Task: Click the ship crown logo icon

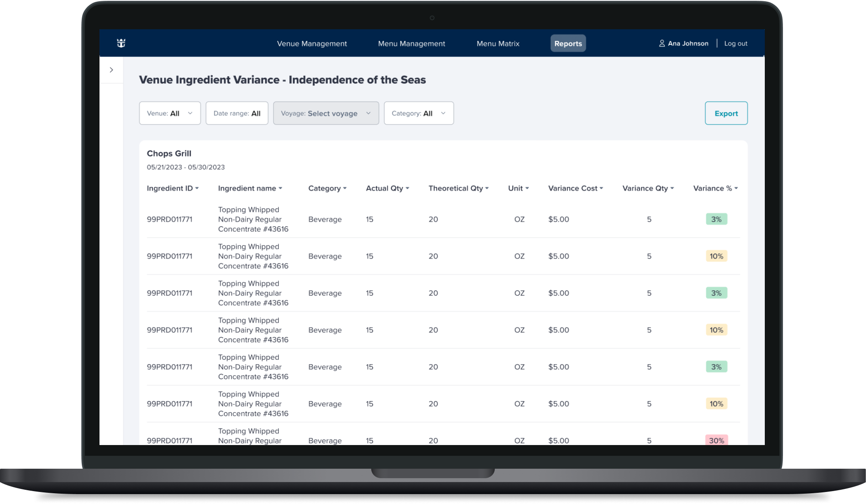Action: pos(121,43)
